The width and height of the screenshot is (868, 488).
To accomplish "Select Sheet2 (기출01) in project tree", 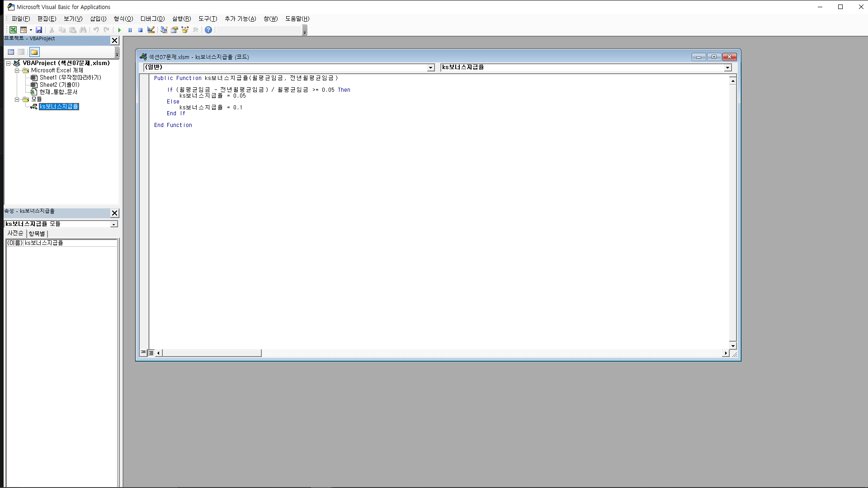I will pos(59,85).
